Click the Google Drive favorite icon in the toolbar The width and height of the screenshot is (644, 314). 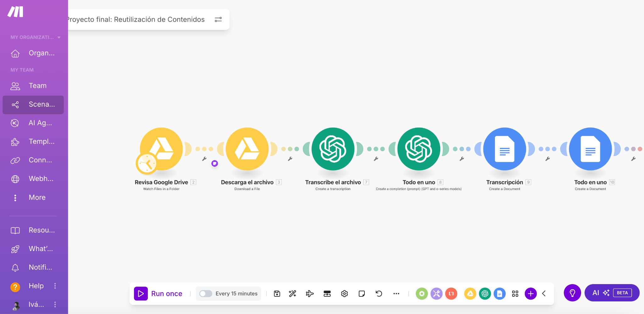pos(470,294)
